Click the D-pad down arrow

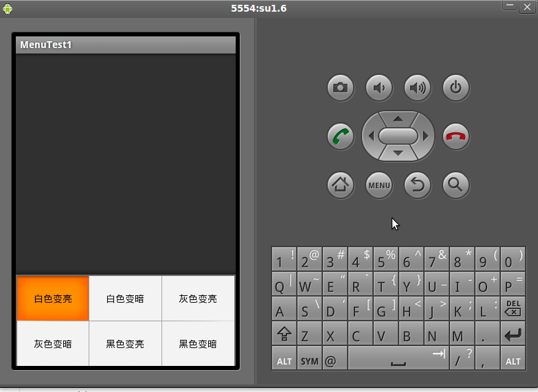(398, 153)
